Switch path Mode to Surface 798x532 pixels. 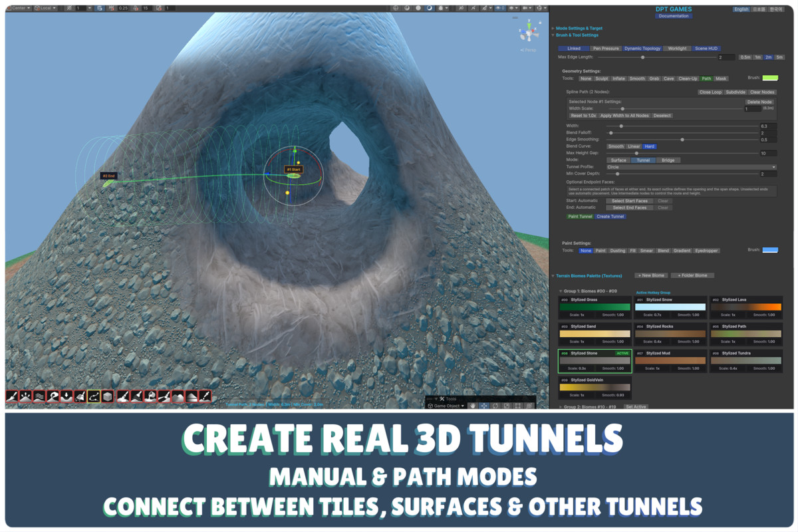click(618, 160)
